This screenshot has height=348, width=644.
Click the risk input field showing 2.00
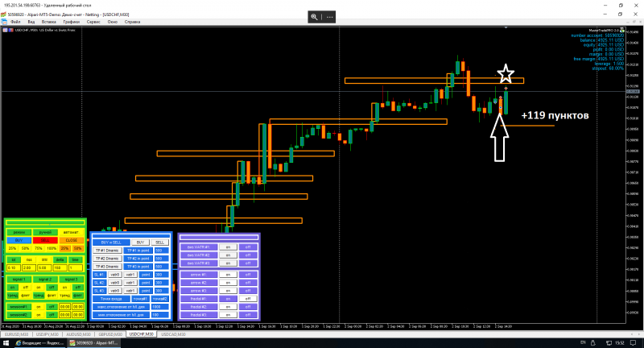(29, 268)
